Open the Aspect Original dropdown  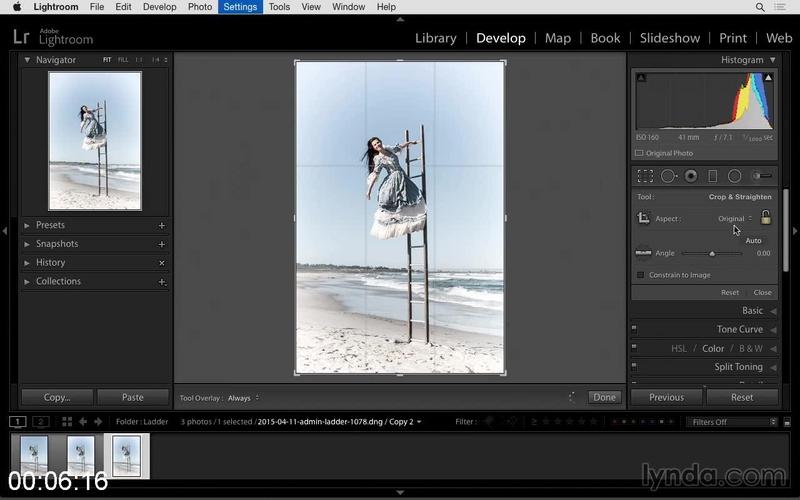tap(735, 218)
